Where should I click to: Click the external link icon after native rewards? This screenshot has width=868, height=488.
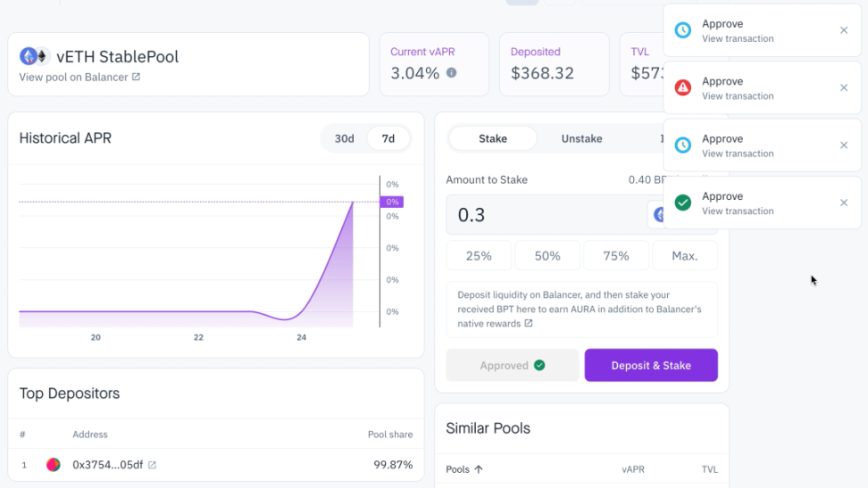point(529,324)
